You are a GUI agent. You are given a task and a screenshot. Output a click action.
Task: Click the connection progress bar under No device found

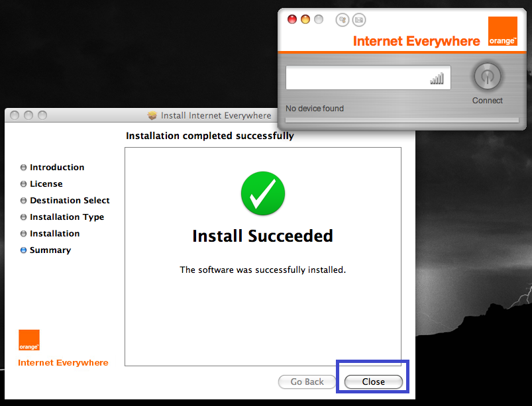pyautogui.click(x=402, y=120)
